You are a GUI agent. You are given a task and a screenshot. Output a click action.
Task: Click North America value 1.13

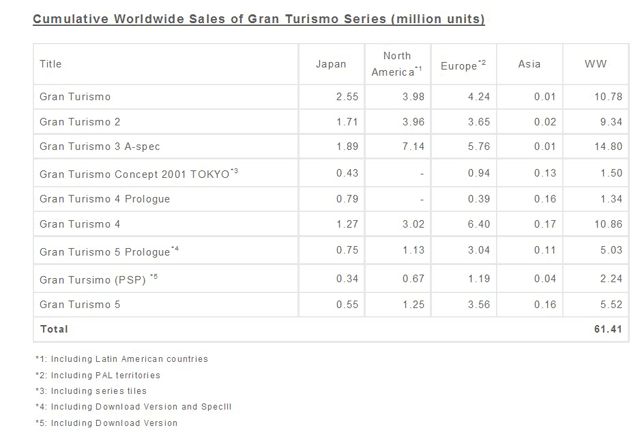point(413,250)
